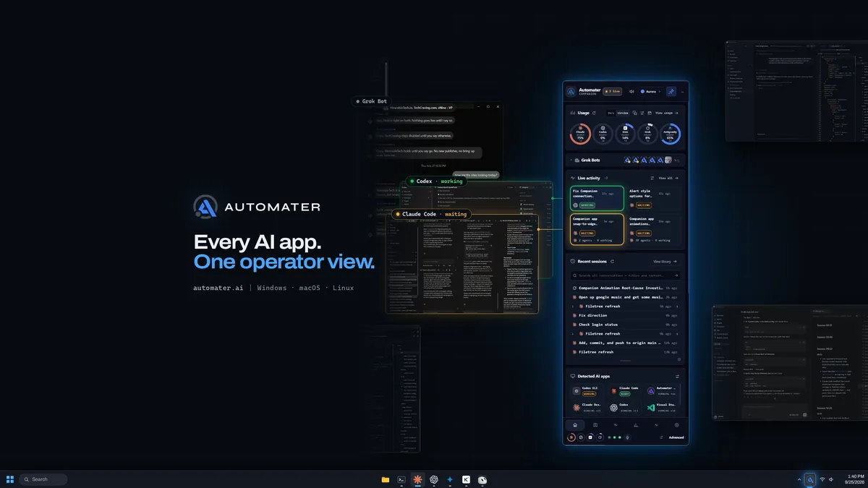868x488 pixels.
Task: Switch to Home tab in Companion bottom nav
Action: [575, 425]
